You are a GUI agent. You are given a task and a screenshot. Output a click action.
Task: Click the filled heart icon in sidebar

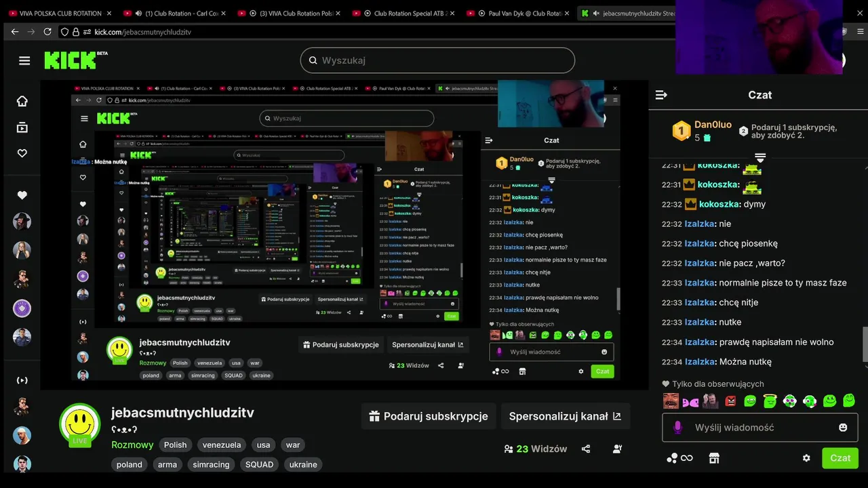pos(22,195)
